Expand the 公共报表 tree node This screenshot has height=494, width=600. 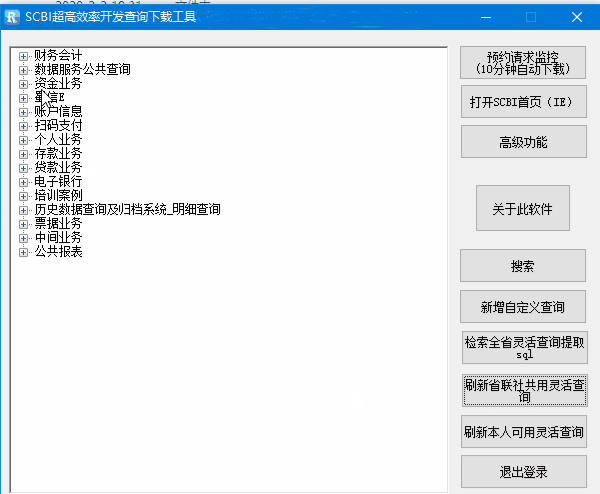23,252
